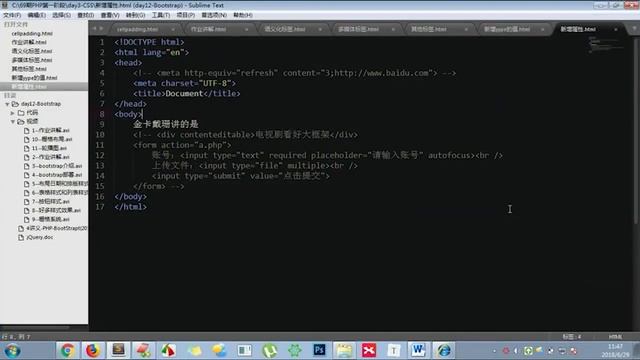The image size is (640, 360).
Task: Click the tab scroll right arrow
Action: point(101,29)
